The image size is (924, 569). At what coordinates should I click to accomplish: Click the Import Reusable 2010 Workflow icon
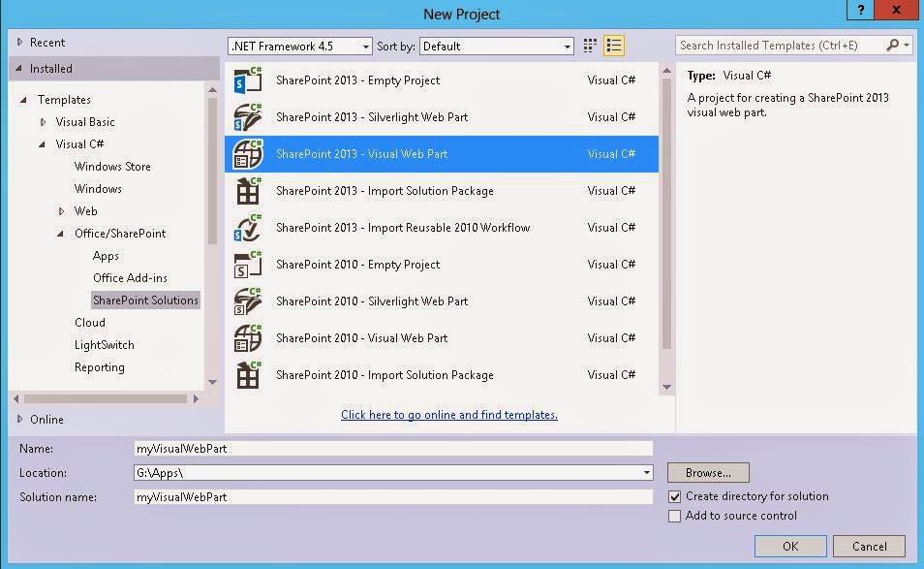(x=248, y=228)
